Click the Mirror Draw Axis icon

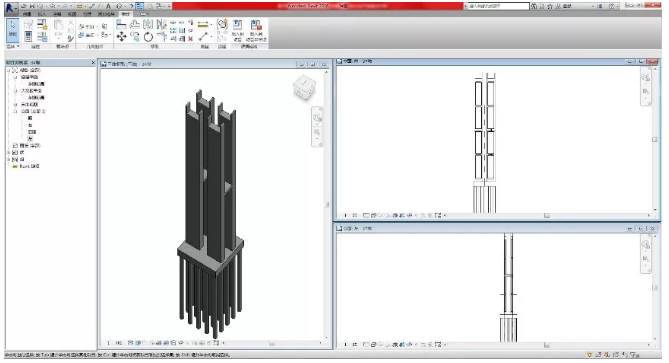click(161, 24)
